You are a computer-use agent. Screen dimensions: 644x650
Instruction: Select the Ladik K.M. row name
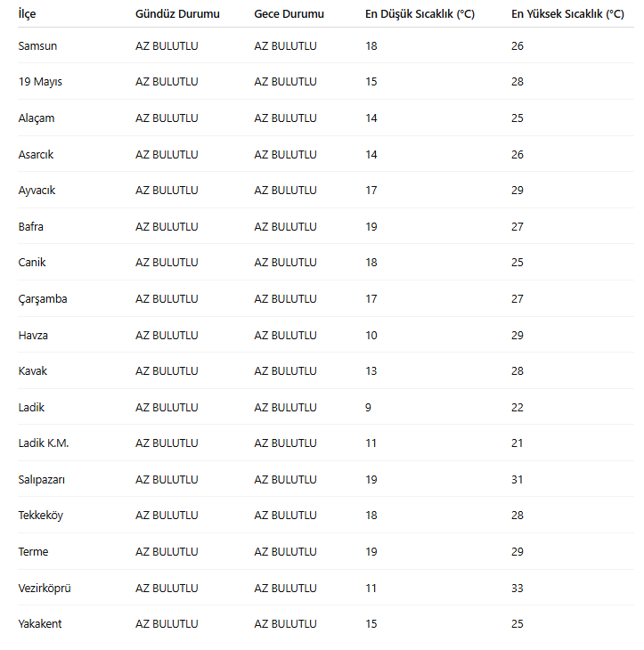point(44,443)
